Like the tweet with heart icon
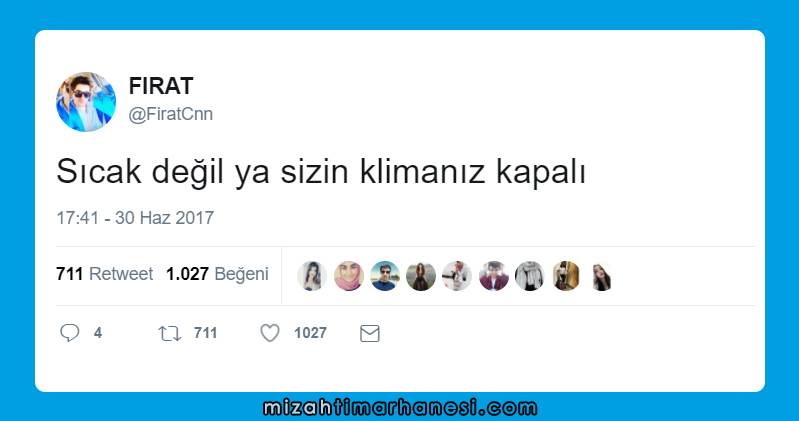Image resolution: width=799 pixels, height=421 pixels. (x=270, y=333)
